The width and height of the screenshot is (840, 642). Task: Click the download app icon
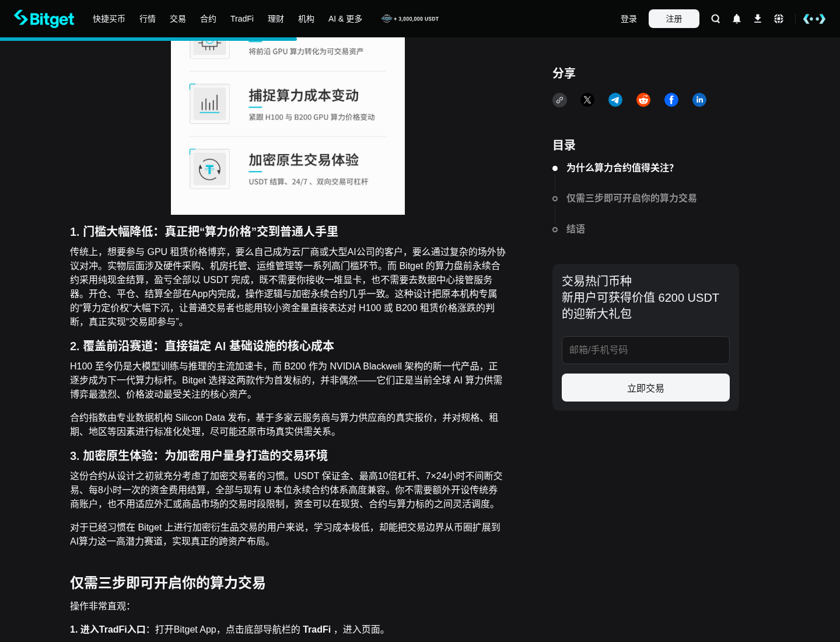tap(758, 19)
